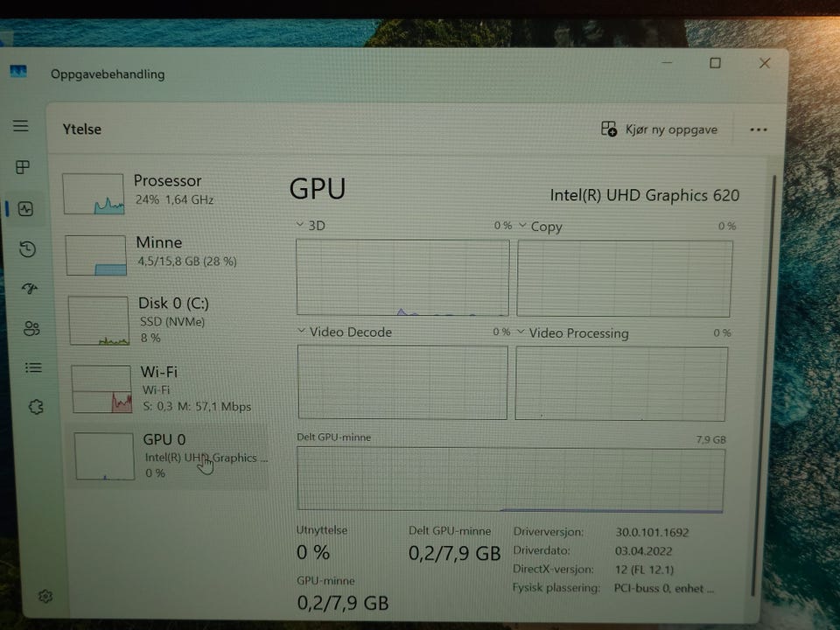840x630 pixels.
Task: Click the DirectX value 12 (FL 12.1)
Action: pos(645,569)
